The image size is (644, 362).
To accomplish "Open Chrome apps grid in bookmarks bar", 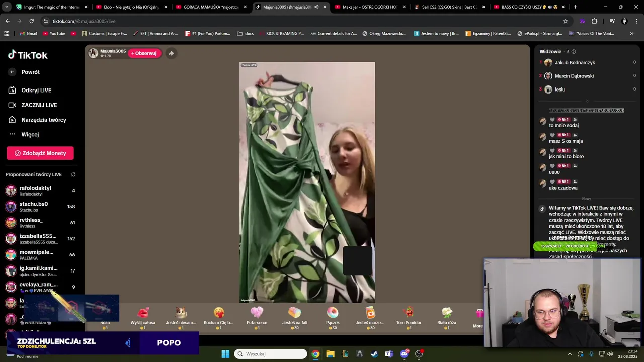I will 7,34.
